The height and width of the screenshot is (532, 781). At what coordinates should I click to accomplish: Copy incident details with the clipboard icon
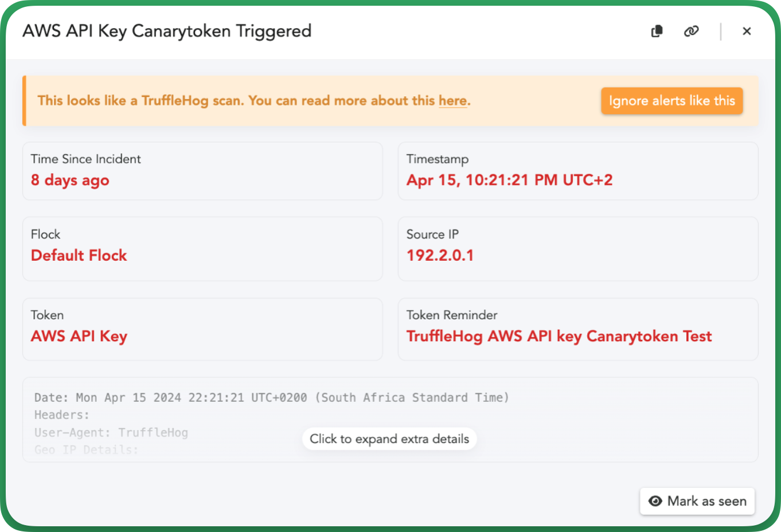click(657, 31)
